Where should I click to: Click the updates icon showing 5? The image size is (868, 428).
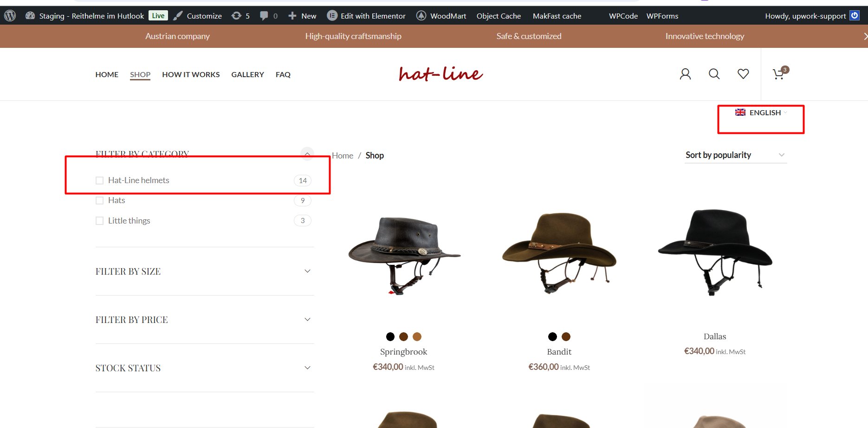[x=241, y=16]
